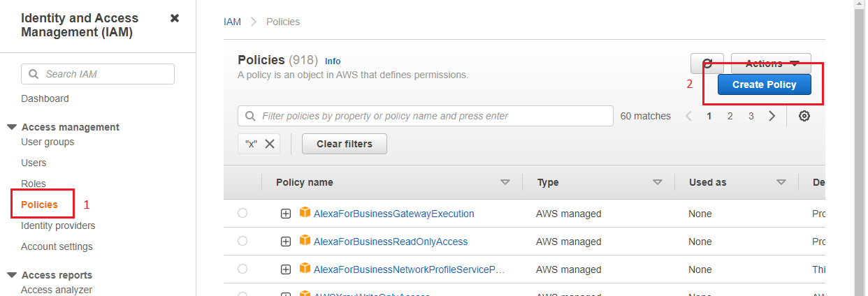Click the Clear filters button
The height and width of the screenshot is (296, 868).
point(344,145)
